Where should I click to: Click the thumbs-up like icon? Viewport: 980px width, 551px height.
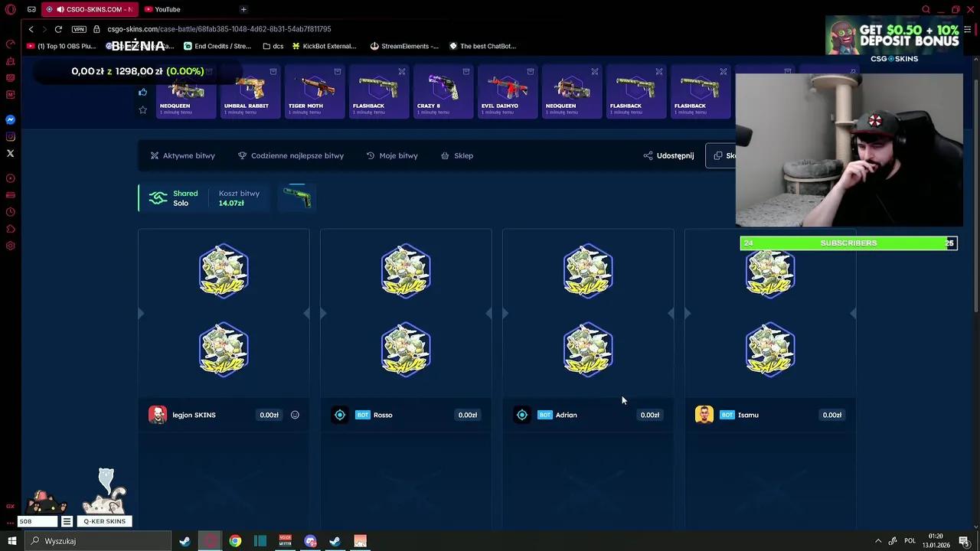click(x=142, y=93)
